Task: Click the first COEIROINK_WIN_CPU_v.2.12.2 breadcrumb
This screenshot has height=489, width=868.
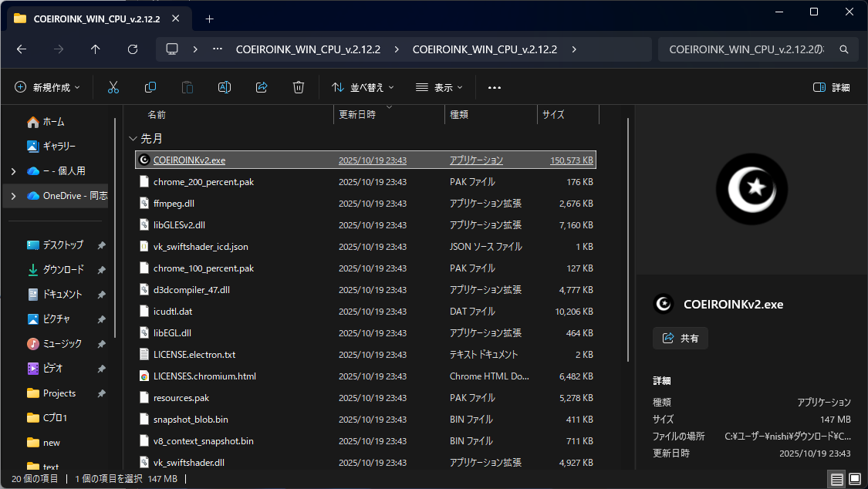Action: point(309,49)
